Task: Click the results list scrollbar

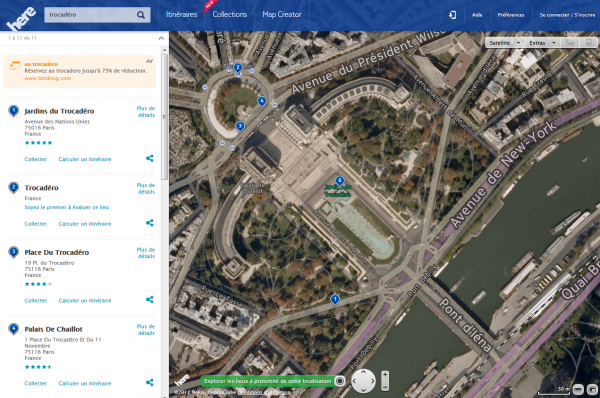Action: point(165,117)
